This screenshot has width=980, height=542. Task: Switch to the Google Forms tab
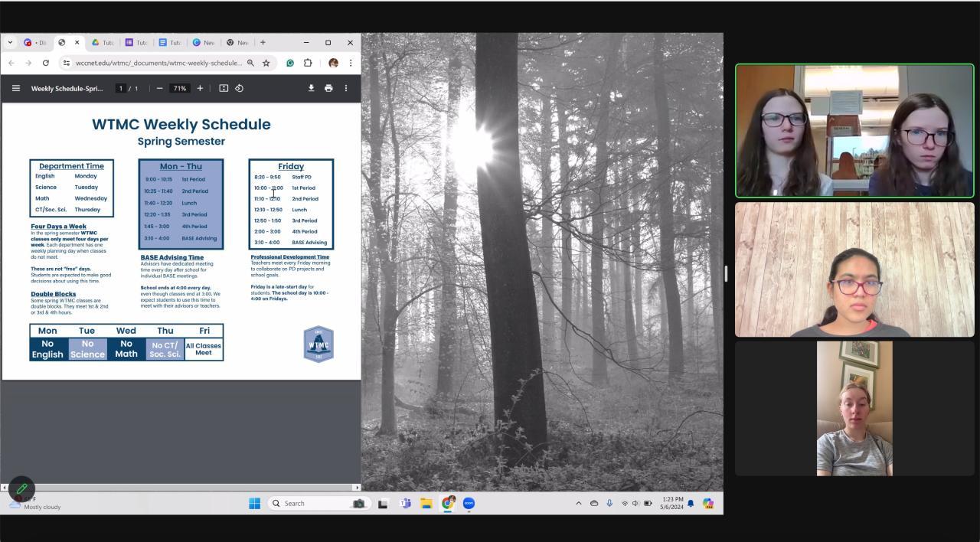coord(136,42)
